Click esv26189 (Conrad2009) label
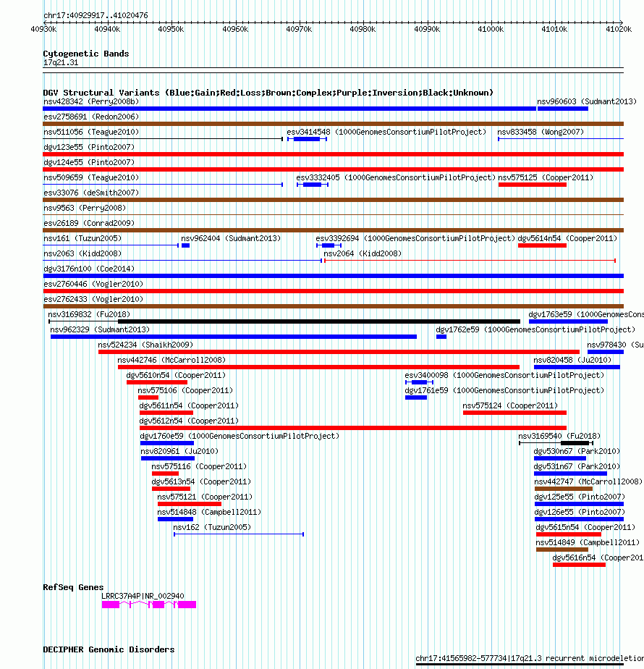Image resolution: width=644 pixels, height=669 pixels. [x=89, y=223]
